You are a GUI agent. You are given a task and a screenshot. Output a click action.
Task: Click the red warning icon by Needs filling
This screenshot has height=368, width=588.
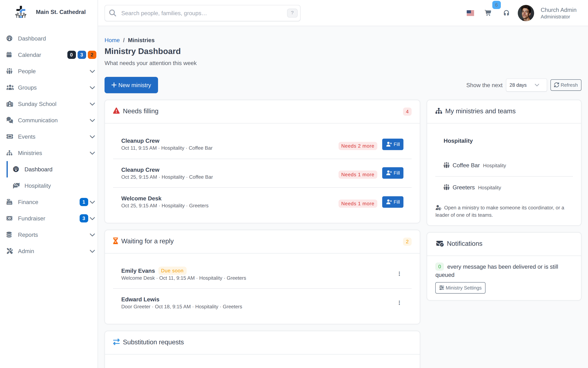[x=116, y=111]
